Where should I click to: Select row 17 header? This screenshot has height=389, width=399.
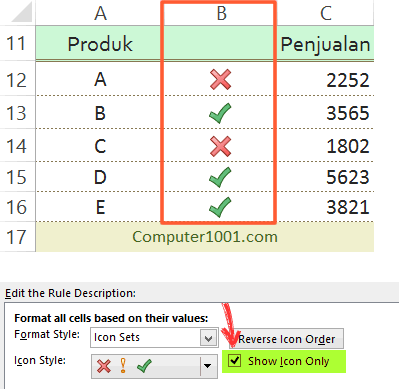[17, 237]
